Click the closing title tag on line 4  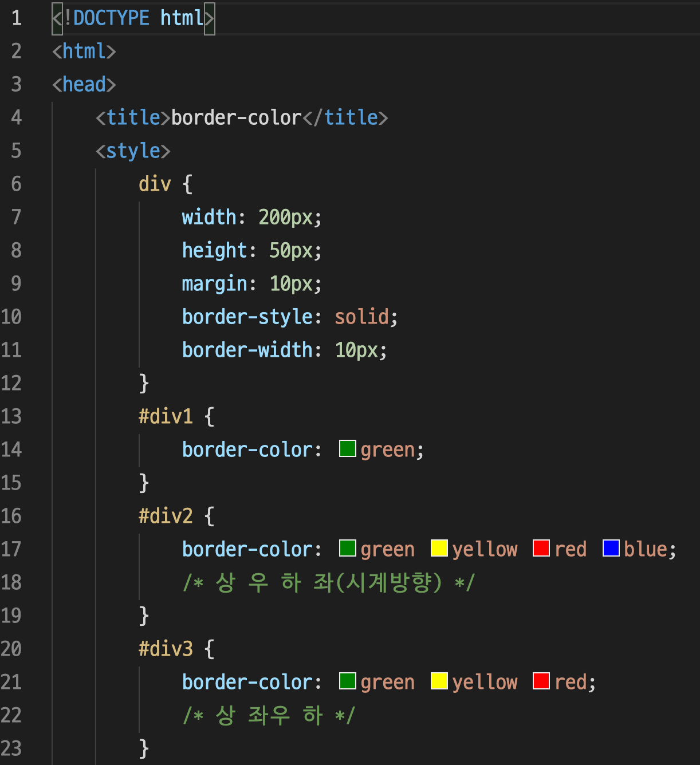345,117
